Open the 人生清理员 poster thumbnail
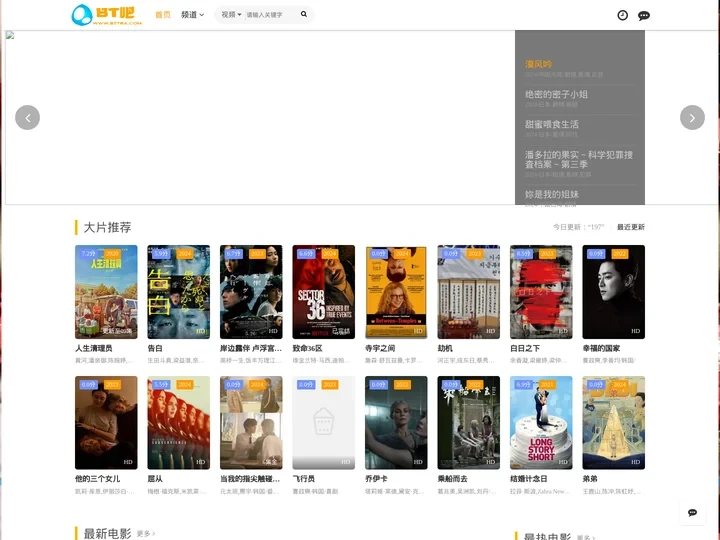The image size is (720, 540). pyautogui.click(x=106, y=292)
